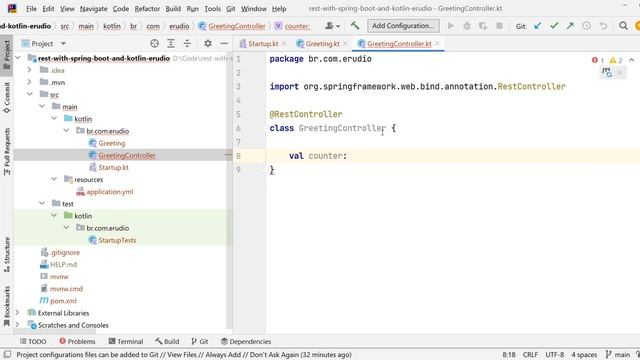Click Don't Ask Again in status bar

(274, 355)
